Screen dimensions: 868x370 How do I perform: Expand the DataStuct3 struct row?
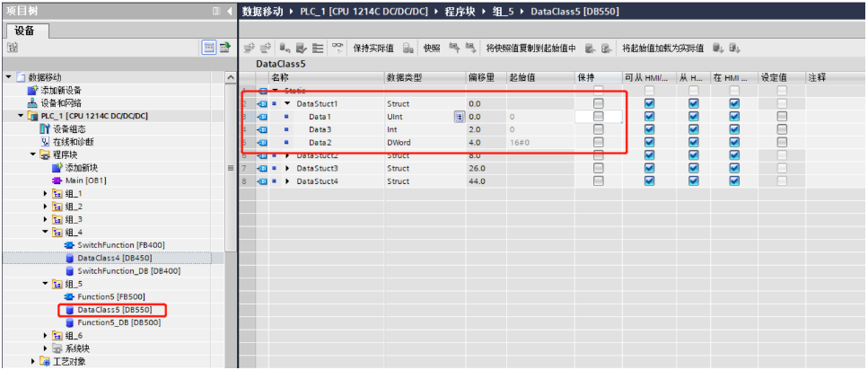[287, 168]
